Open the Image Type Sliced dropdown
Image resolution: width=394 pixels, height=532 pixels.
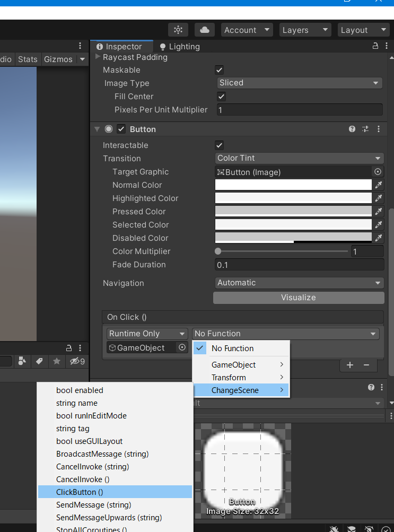tap(300, 83)
